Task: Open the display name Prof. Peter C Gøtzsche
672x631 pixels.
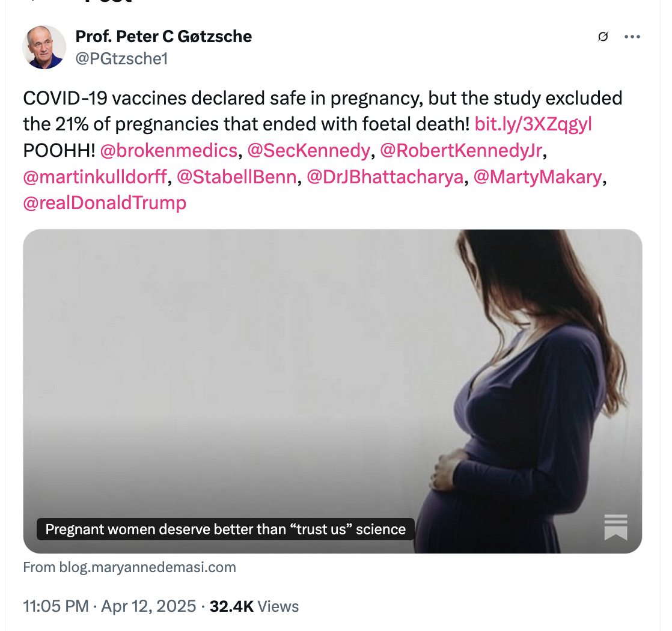Action: (163, 37)
